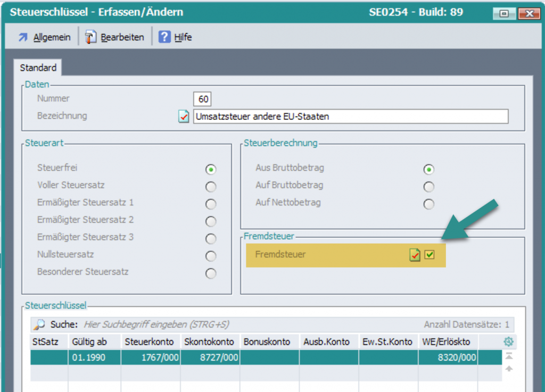This screenshot has width=545, height=392.
Task: Click the move-up arrow beside table
Action: click(509, 369)
